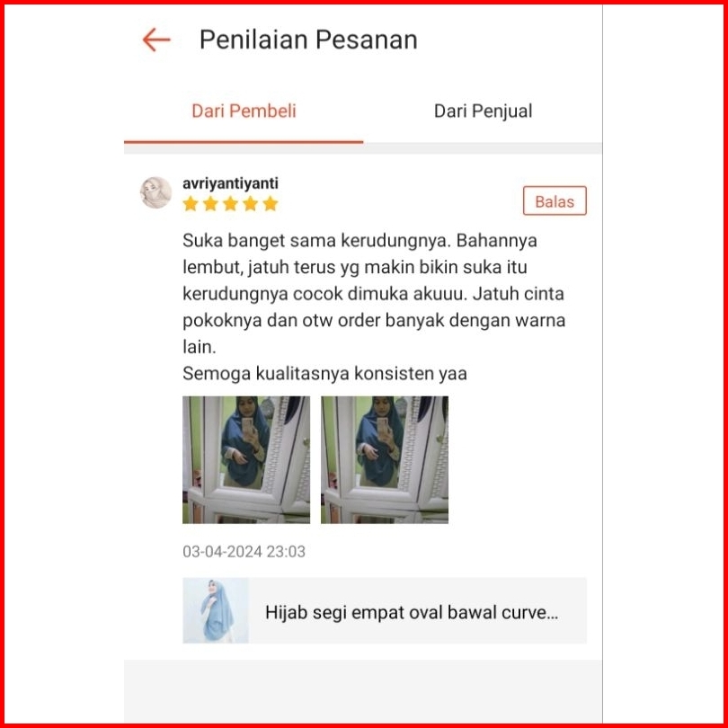Reply to review with Balas button
The width and height of the screenshot is (728, 728).
coord(555,200)
